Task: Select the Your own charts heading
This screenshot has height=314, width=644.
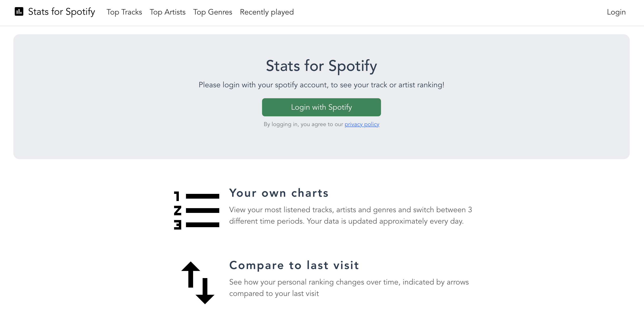Action: point(279,193)
